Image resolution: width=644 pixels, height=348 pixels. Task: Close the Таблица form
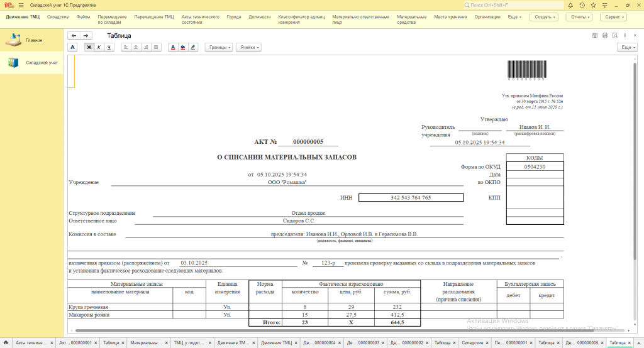635,36
